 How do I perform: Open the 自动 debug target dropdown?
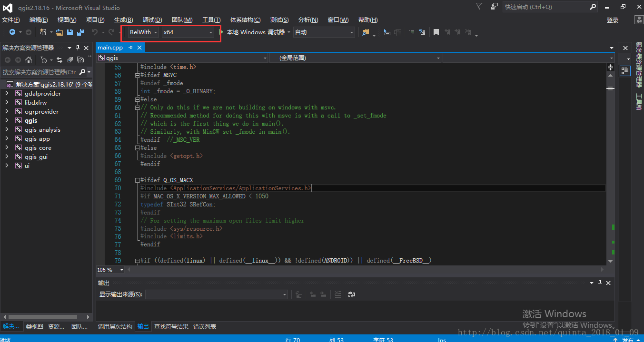click(x=324, y=32)
